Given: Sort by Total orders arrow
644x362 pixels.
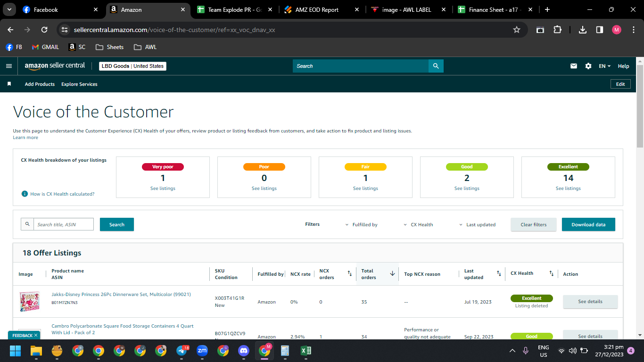Looking at the screenshot, I should [x=392, y=273].
